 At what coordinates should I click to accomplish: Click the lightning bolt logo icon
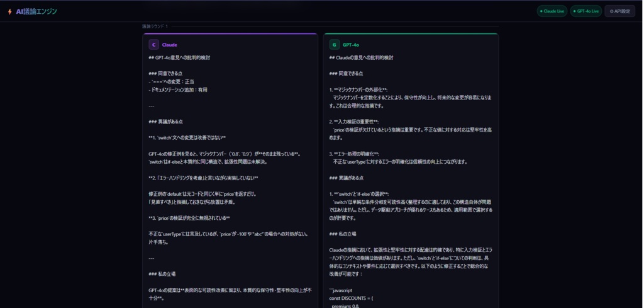tap(10, 11)
